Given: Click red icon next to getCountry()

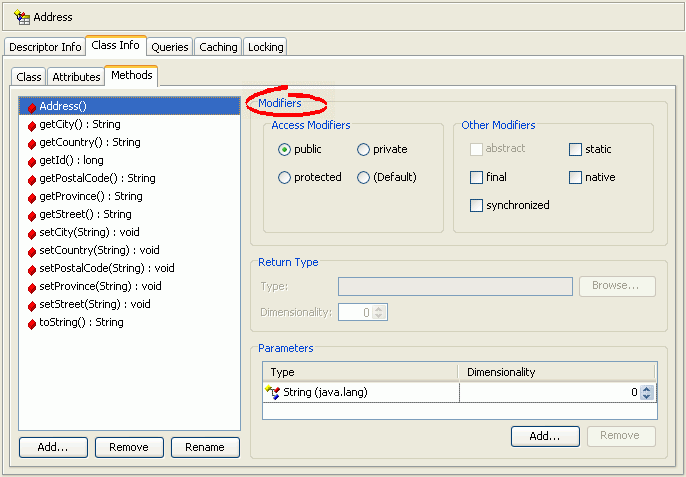Looking at the screenshot, I should 32,144.
